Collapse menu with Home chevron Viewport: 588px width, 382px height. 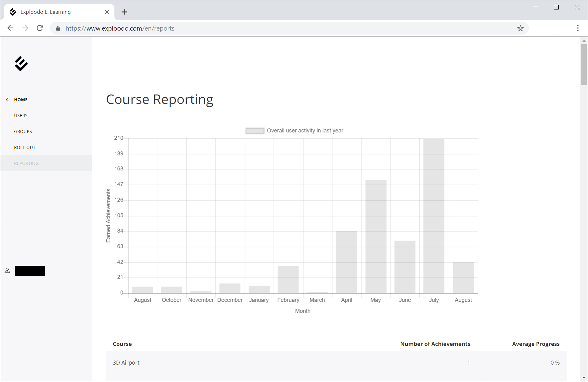[x=7, y=100]
